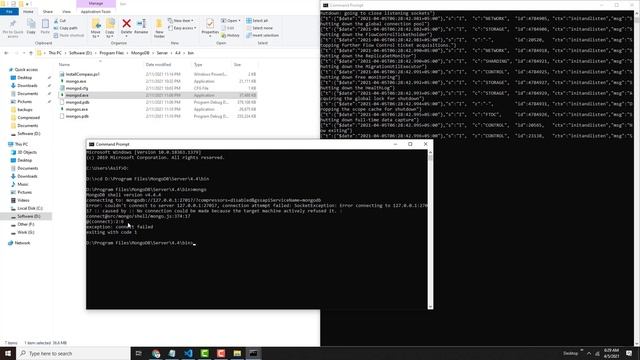
Task: Click the Manage contextual tab
Action: [96, 3]
